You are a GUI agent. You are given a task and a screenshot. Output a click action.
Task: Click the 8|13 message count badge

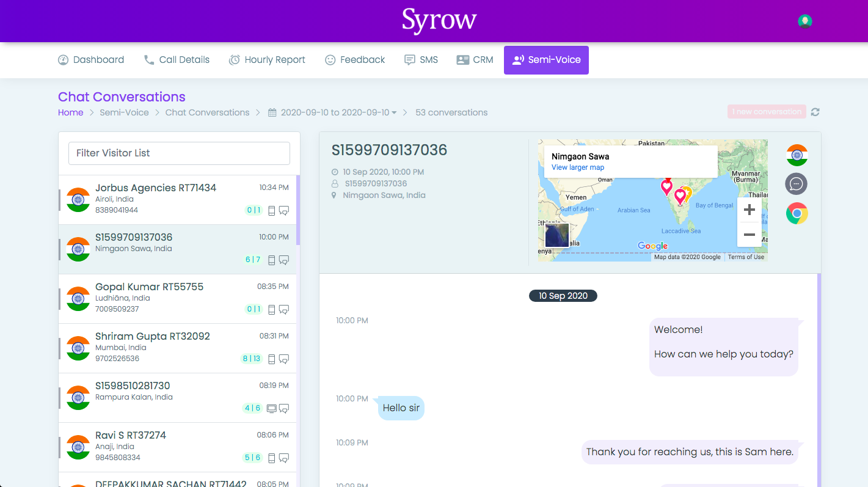pyautogui.click(x=252, y=359)
